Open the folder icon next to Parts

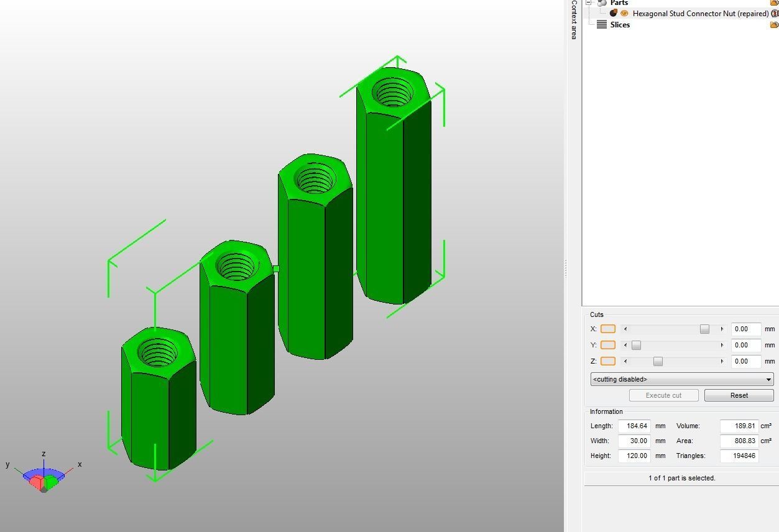tap(773, 2)
